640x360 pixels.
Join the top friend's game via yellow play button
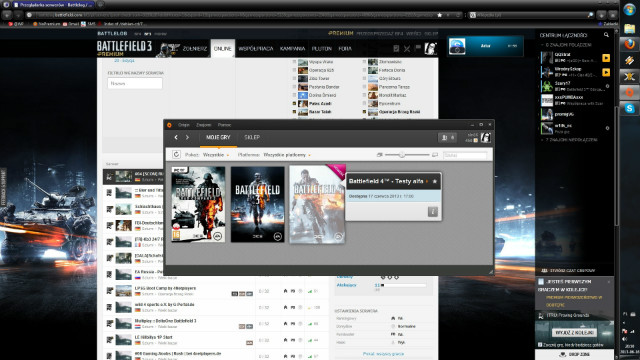pyautogui.click(x=606, y=58)
